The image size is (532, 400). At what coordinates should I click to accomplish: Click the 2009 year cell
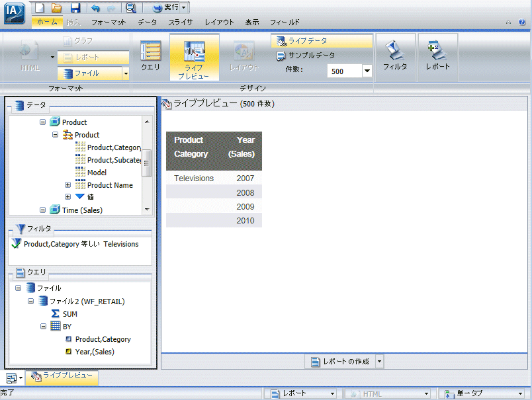tap(245, 207)
